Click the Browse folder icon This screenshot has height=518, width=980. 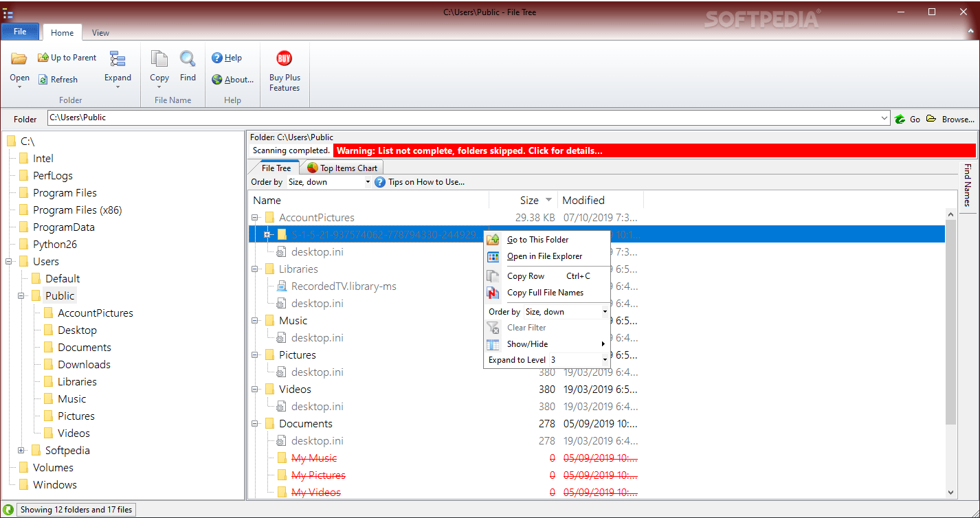[931, 117]
